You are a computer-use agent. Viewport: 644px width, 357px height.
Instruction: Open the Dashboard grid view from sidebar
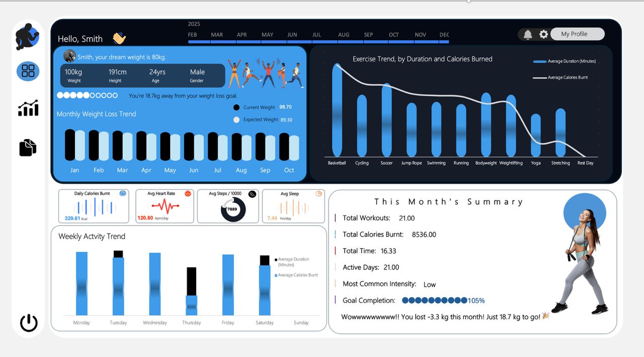click(28, 72)
